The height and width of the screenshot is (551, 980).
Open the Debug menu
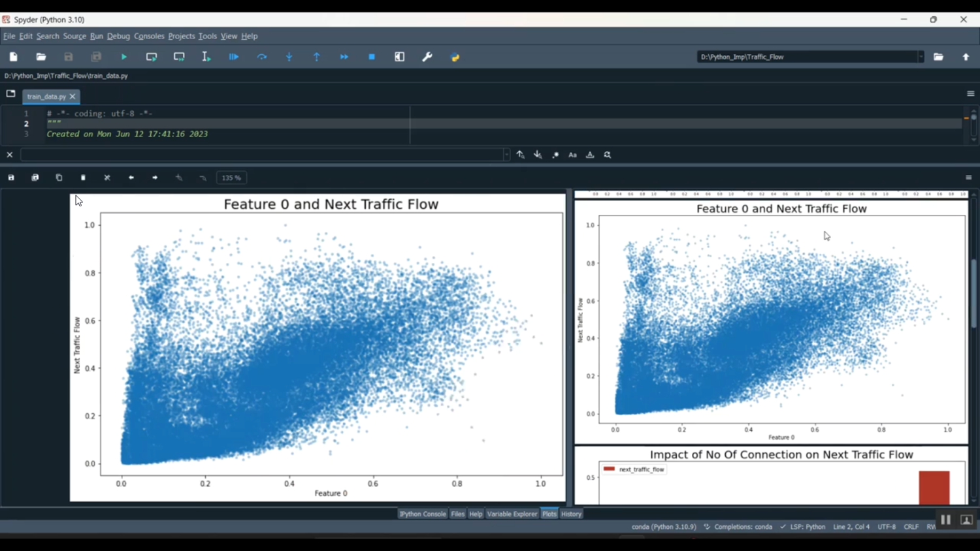(118, 37)
